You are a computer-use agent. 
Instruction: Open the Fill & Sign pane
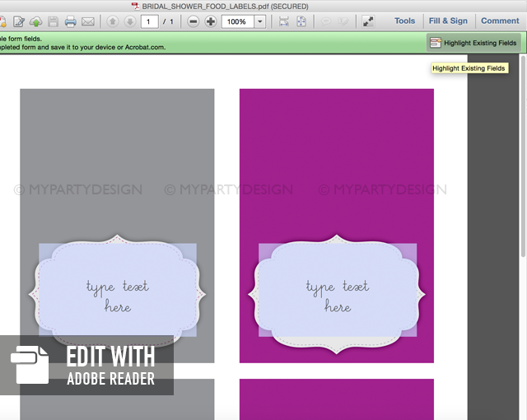click(x=448, y=21)
